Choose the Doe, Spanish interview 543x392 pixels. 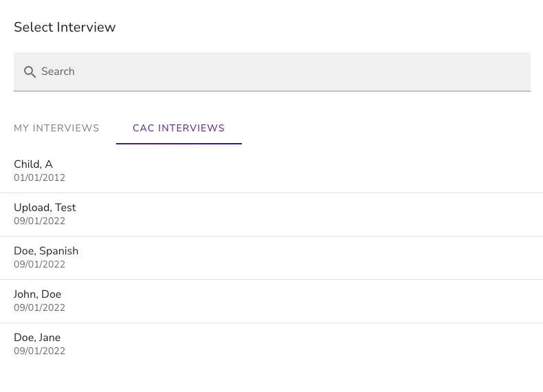click(271, 258)
